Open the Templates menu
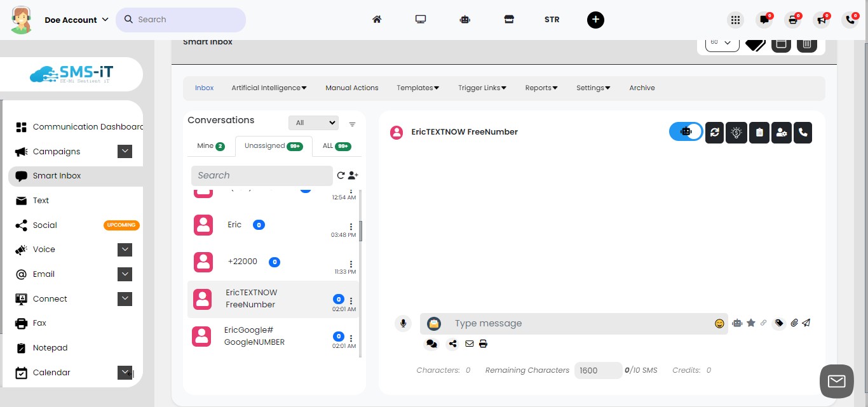The image size is (868, 407). [x=417, y=88]
